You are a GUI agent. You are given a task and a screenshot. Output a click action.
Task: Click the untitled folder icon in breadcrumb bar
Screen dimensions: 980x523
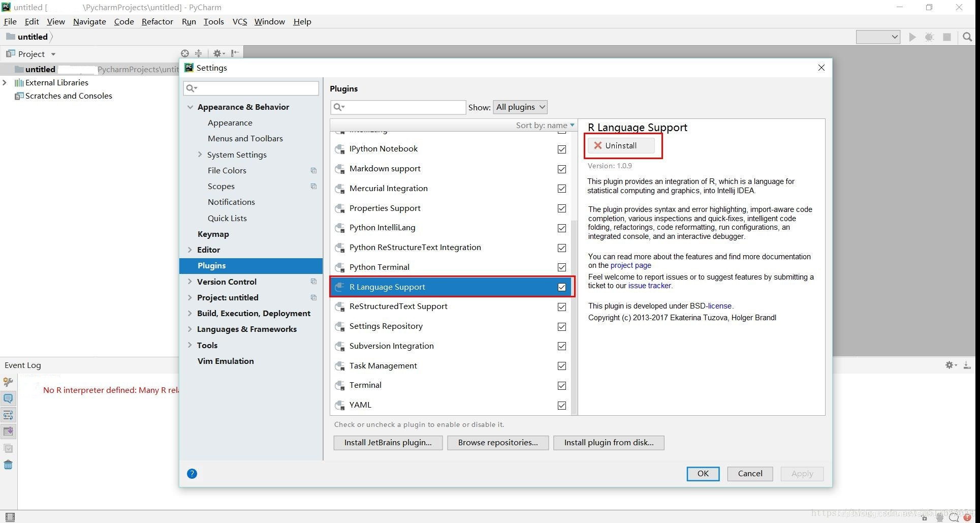coord(10,37)
